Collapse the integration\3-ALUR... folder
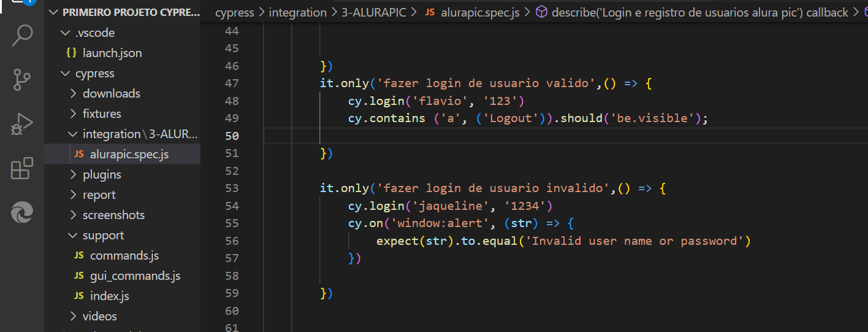The image size is (868, 332). (x=74, y=134)
